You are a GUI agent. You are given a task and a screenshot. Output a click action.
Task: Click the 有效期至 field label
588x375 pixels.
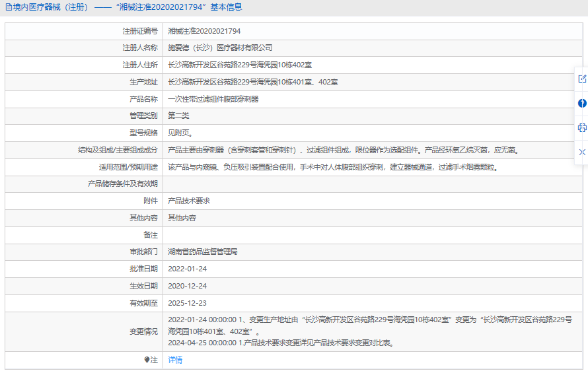click(x=143, y=303)
